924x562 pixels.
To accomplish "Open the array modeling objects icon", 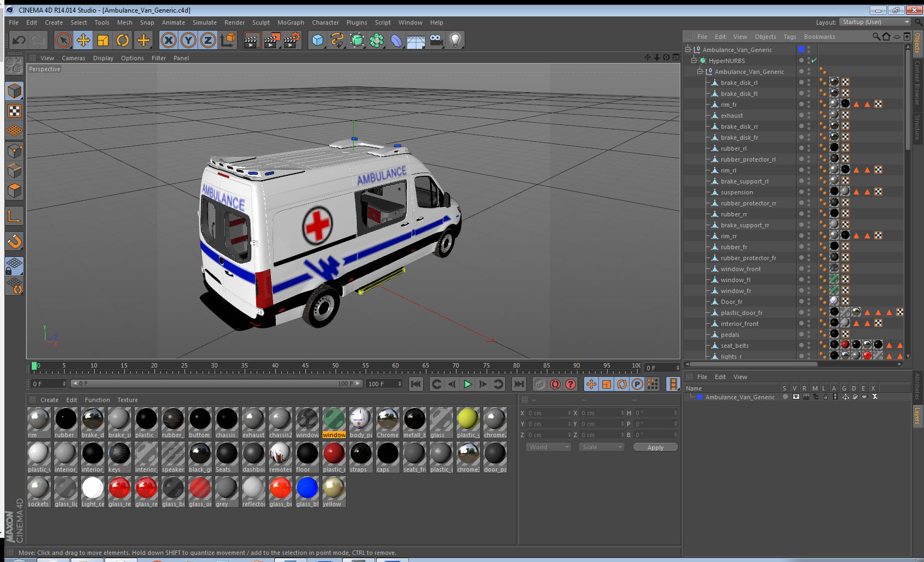I will 377,40.
